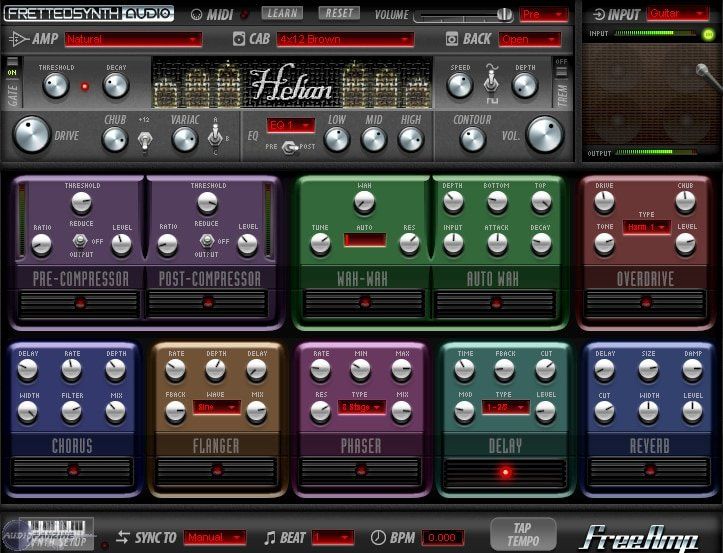Activate the FLANGER pedal footswitch
This screenshot has width=723, height=553.
point(217,471)
